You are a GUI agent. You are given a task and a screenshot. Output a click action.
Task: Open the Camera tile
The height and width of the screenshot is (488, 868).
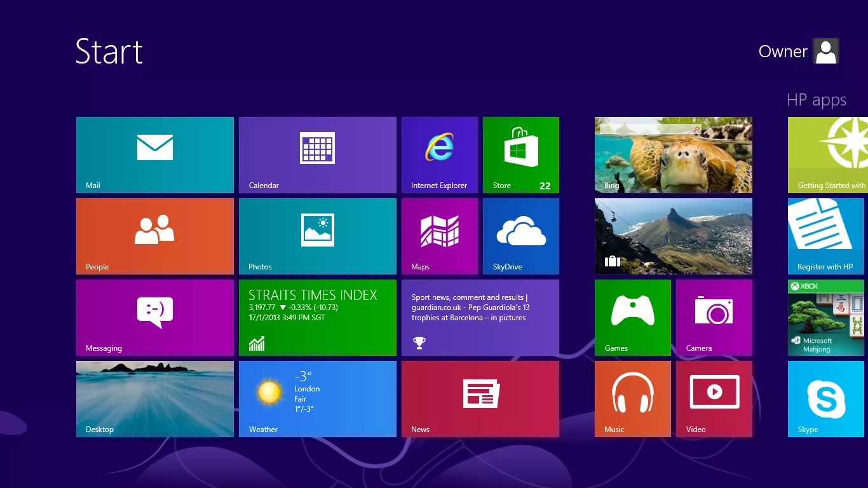pyautogui.click(x=714, y=318)
